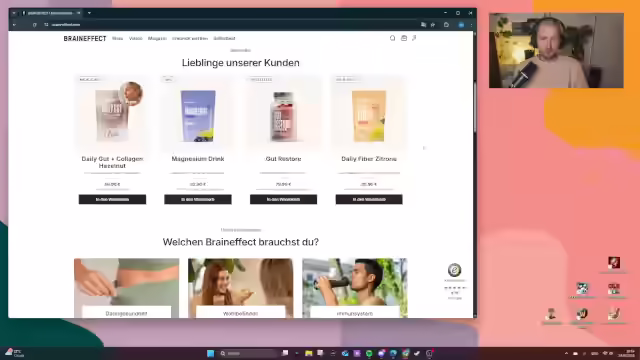Open the first nav item after the logo
Screen dimensions: 640x360
[118, 38]
